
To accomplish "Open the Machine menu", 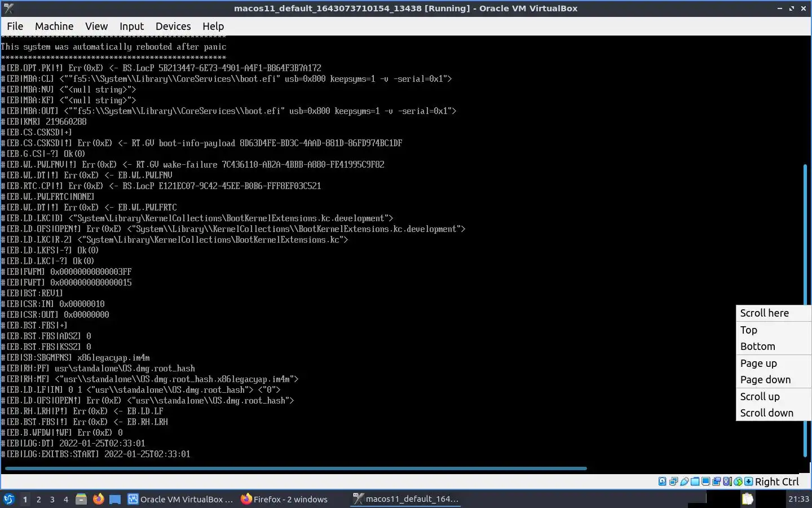I will [x=54, y=26].
